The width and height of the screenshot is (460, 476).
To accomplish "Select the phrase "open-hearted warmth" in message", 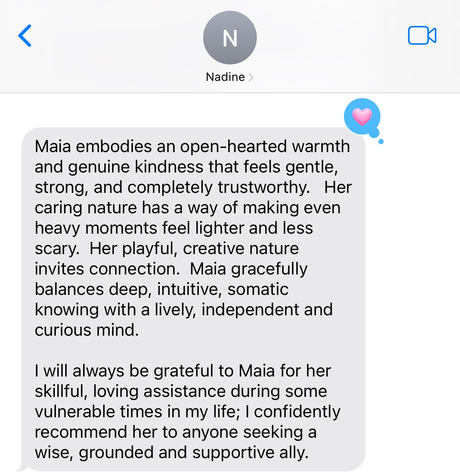I will click(265, 146).
